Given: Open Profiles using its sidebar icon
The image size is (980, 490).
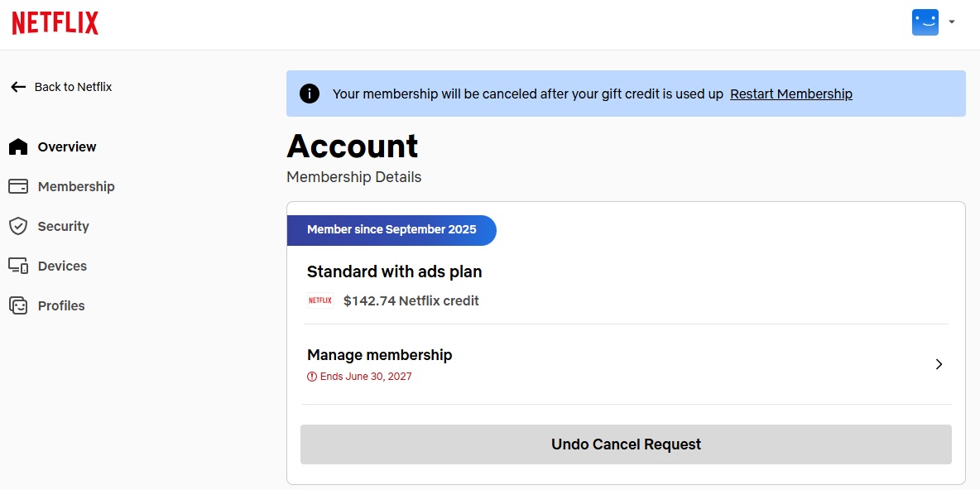Looking at the screenshot, I should (x=17, y=305).
